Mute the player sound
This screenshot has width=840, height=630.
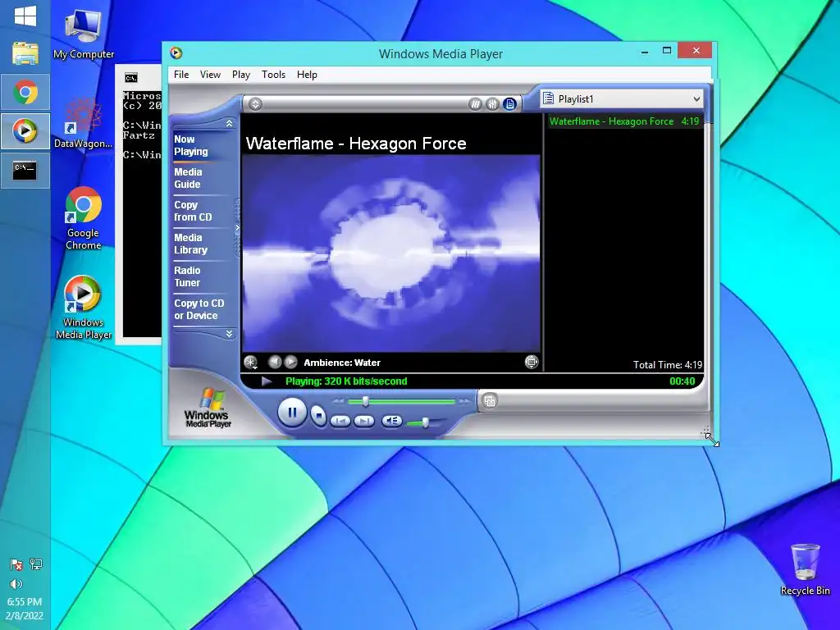point(391,421)
